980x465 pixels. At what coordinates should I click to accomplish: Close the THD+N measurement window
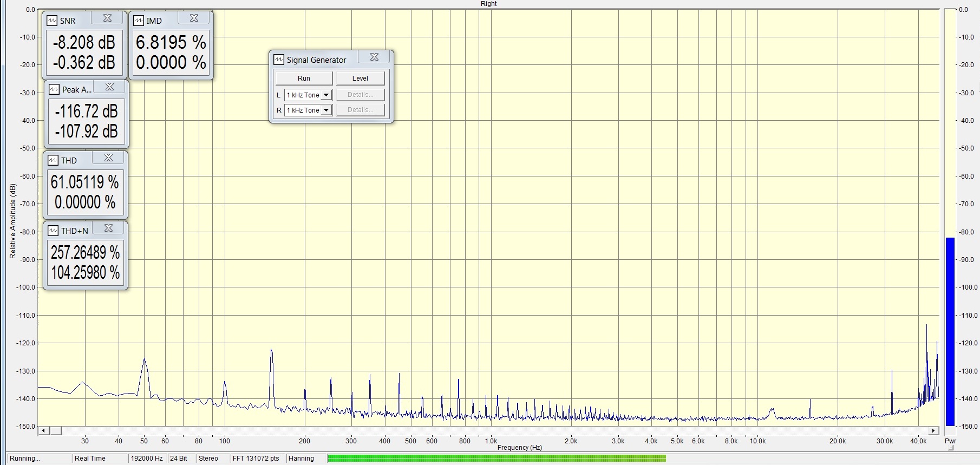pos(108,228)
